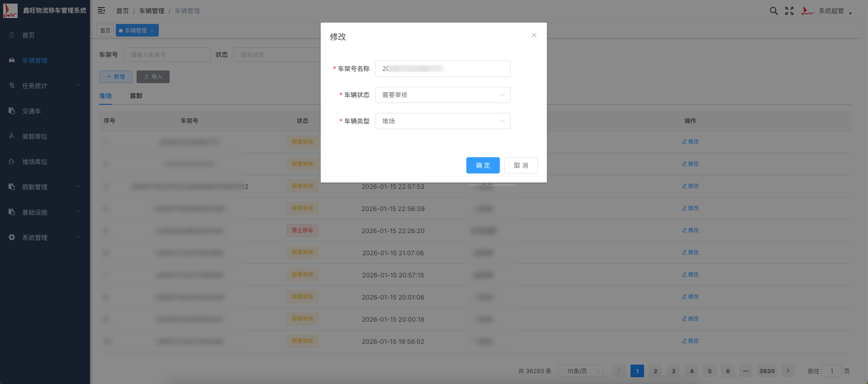Close the 修改 dialog with X
The width and height of the screenshot is (868, 384).
tap(534, 35)
